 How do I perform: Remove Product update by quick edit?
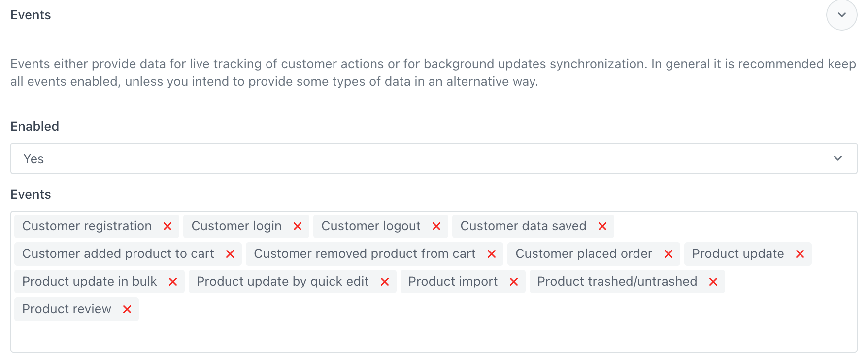[385, 282]
